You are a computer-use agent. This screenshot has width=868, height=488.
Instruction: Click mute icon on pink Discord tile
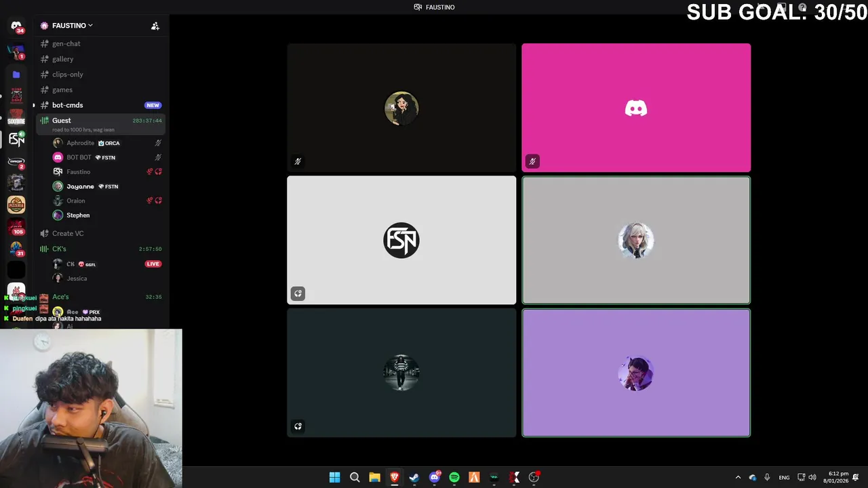(532, 161)
